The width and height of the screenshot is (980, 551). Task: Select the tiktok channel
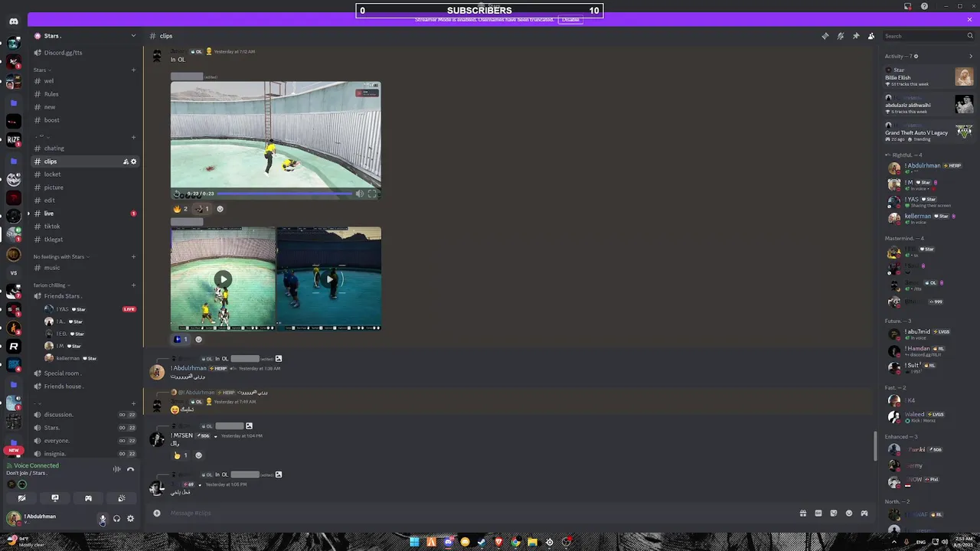(84, 227)
